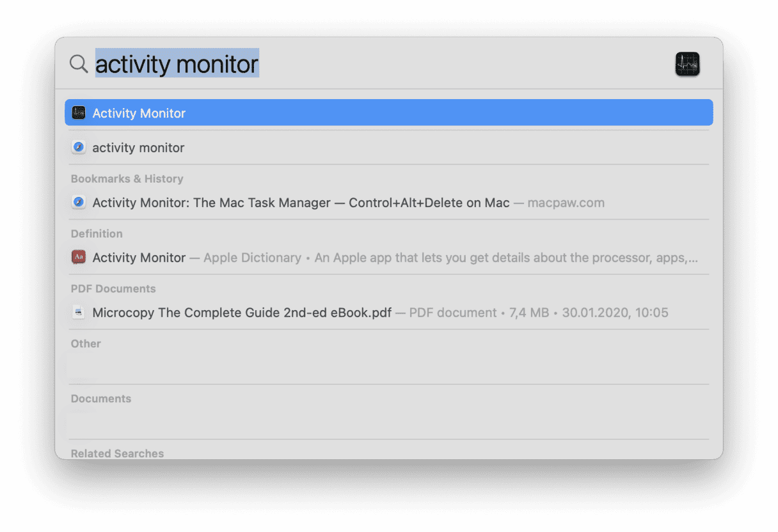Open Microcopy The Complete Guide 2nd-ed eBook.pdf
Image resolution: width=778 pixels, height=532 pixels.
pyautogui.click(x=242, y=313)
